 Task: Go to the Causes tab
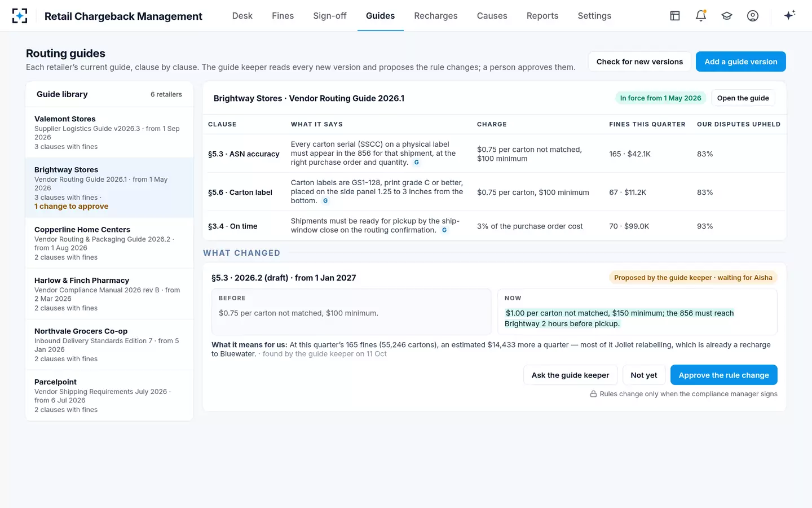pos(492,16)
